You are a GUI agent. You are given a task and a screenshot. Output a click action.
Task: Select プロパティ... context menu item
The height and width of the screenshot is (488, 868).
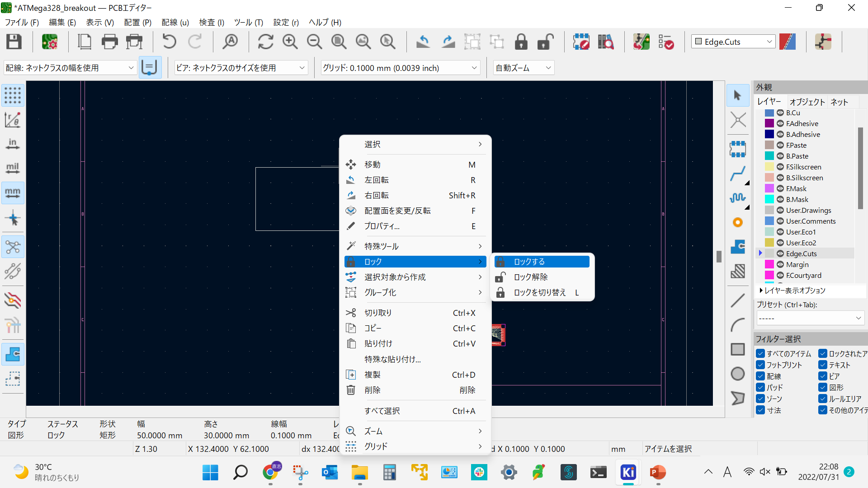click(x=415, y=226)
